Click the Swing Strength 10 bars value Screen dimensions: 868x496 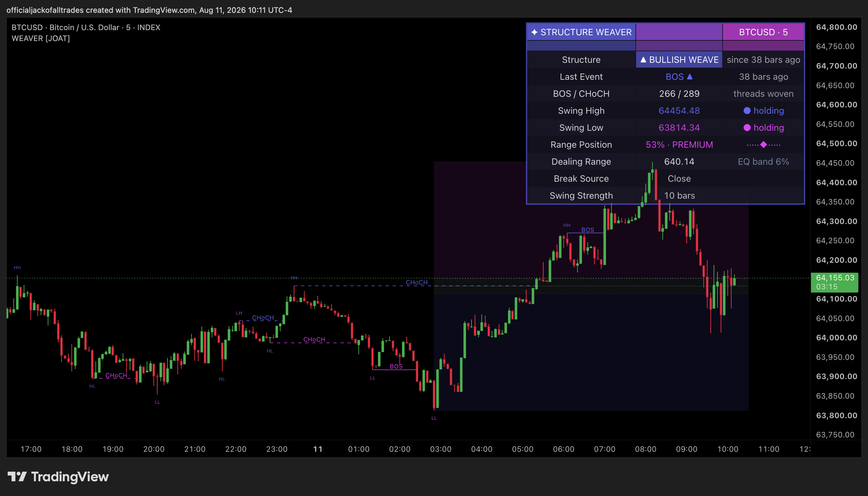(679, 195)
